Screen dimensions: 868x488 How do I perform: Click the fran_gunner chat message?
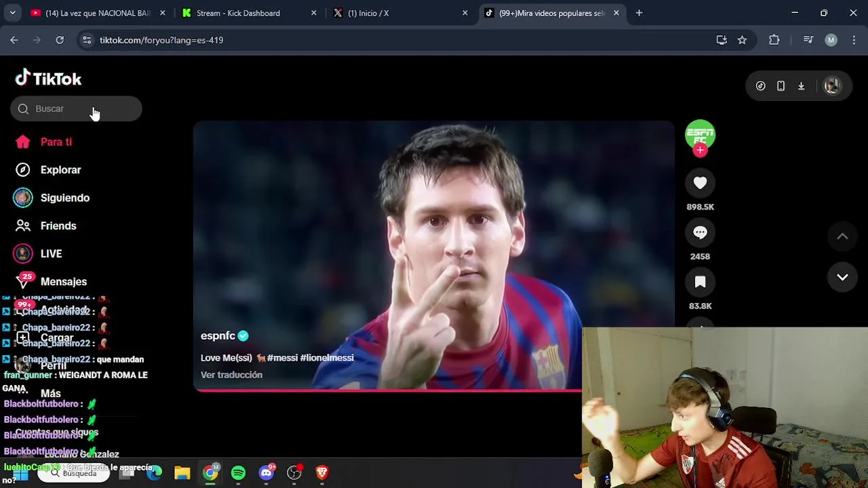tap(75, 382)
